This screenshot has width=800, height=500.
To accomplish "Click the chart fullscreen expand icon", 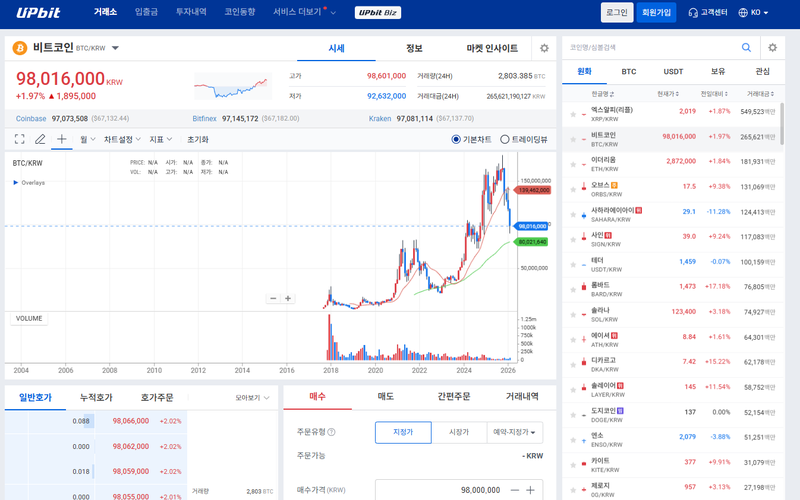I will coord(19,139).
